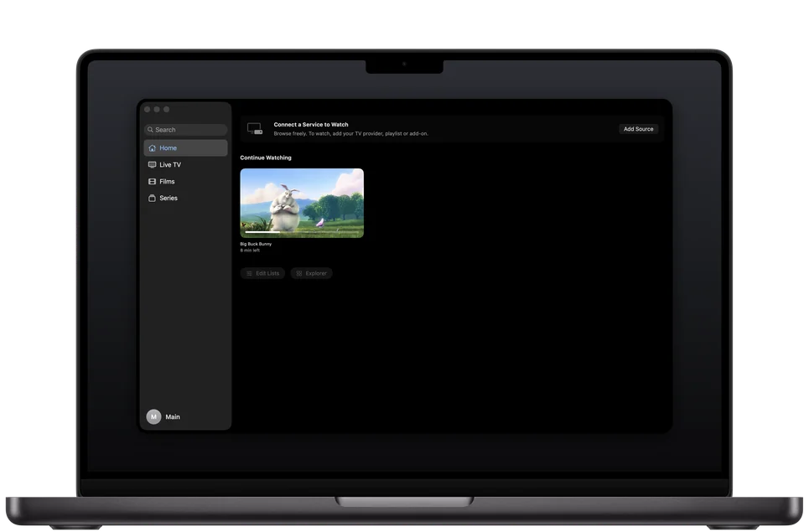
Task: Click the Continue Watching heading
Action: pyautogui.click(x=266, y=158)
